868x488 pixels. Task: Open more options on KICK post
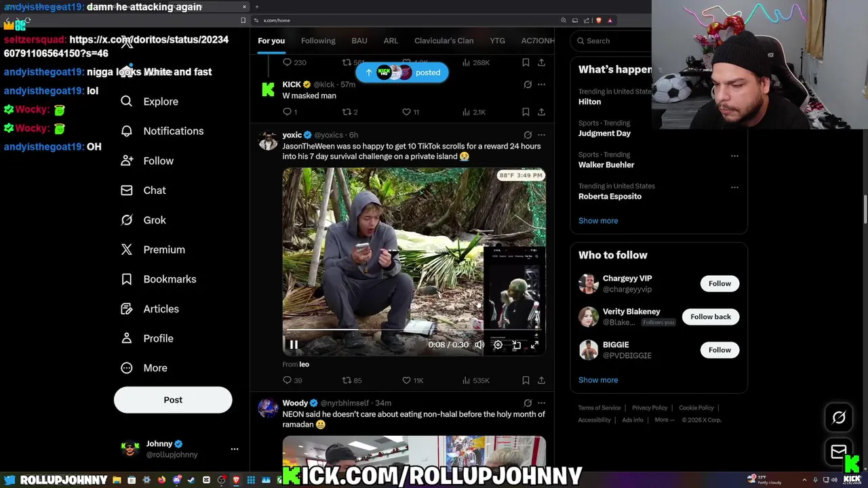tap(541, 85)
